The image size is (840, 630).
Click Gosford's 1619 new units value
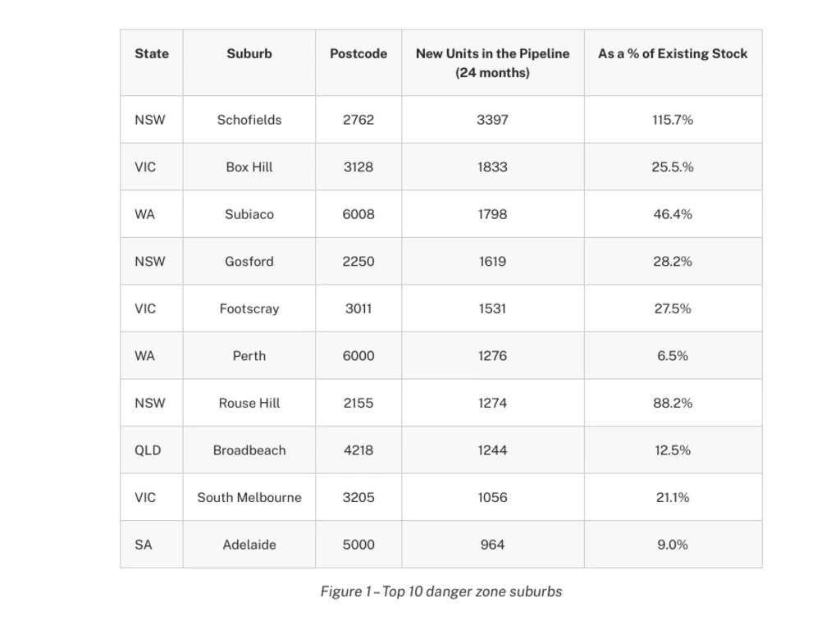click(492, 262)
